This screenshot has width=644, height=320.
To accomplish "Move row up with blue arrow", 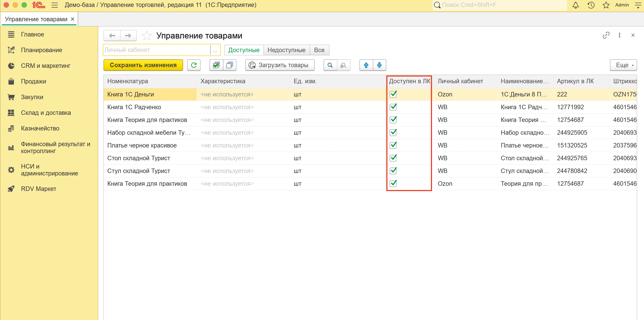I will [366, 65].
